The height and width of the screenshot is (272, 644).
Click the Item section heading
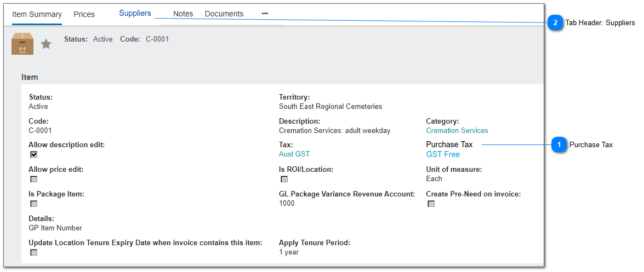[x=30, y=77]
